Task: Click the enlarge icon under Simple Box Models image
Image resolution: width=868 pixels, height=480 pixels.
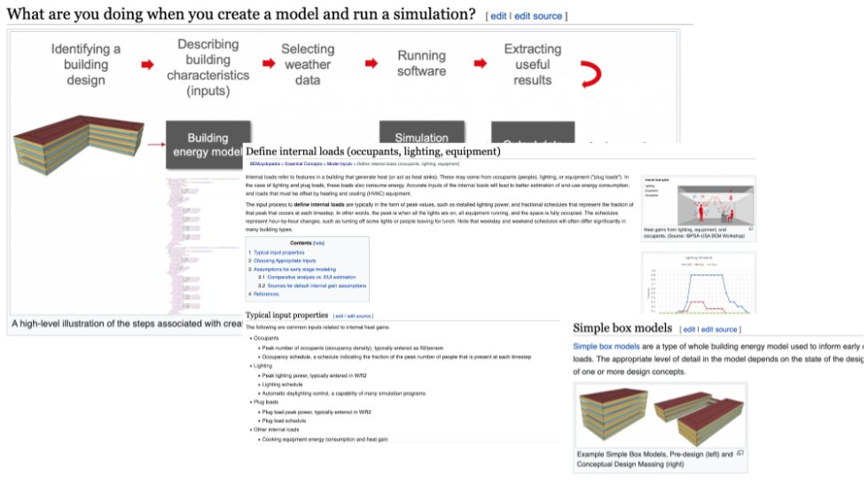Action: click(739, 453)
